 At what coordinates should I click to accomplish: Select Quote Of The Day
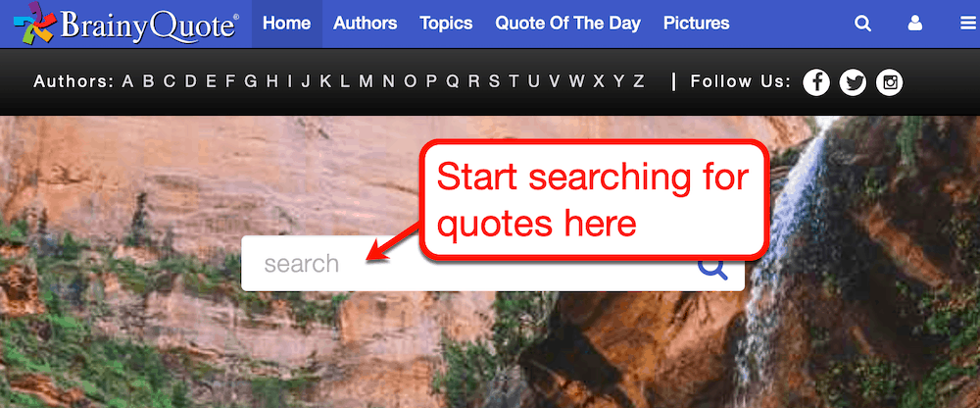click(567, 24)
